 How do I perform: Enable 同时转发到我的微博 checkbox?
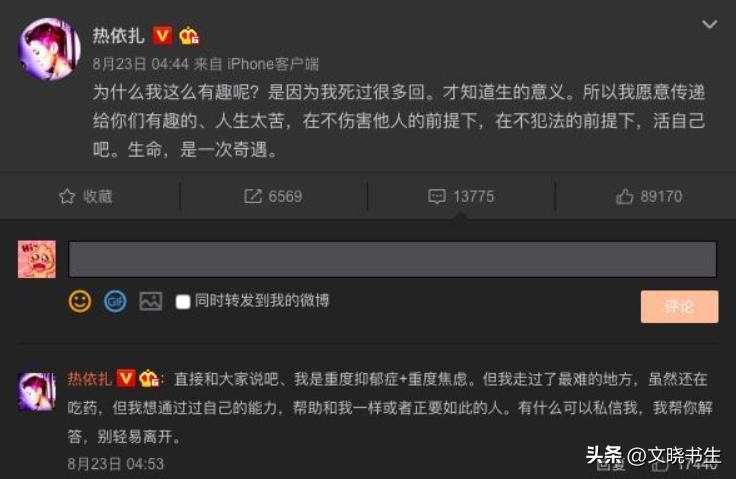click(x=183, y=301)
